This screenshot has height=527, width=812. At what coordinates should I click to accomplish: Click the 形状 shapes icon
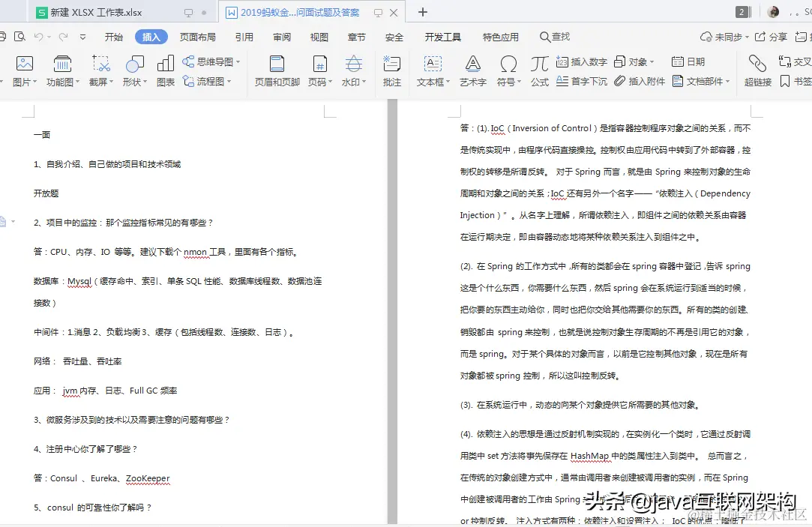coord(135,64)
